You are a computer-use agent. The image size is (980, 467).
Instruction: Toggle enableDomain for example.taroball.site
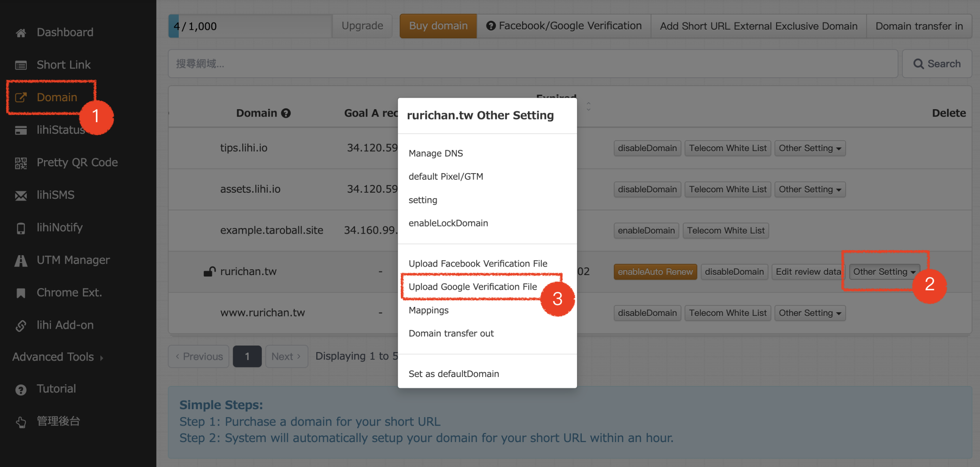(x=646, y=231)
